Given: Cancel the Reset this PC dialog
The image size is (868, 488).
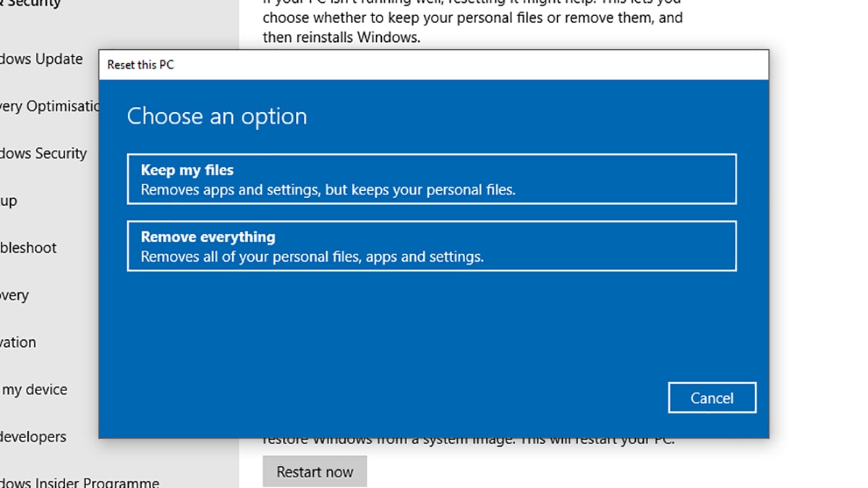Looking at the screenshot, I should coord(712,398).
